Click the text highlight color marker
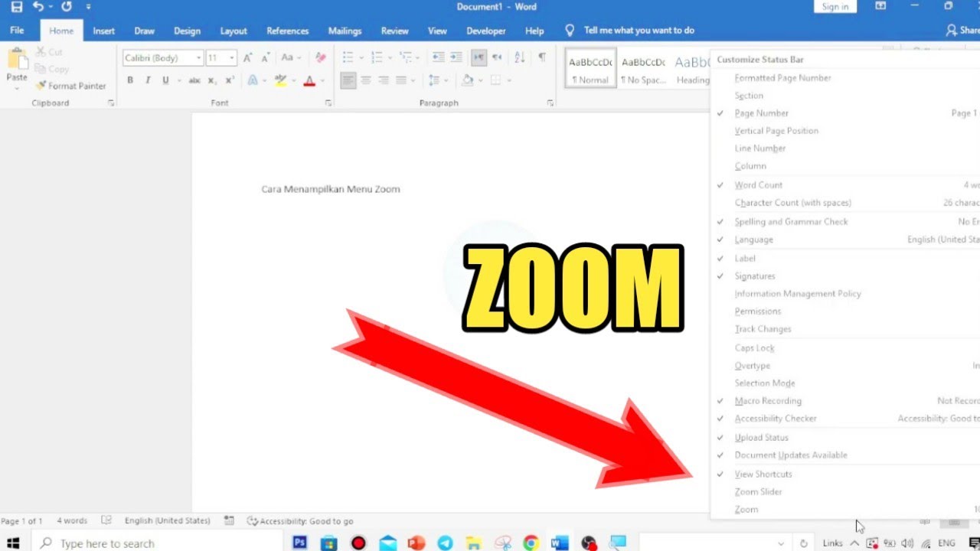This screenshot has height=551, width=980. coord(280,80)
